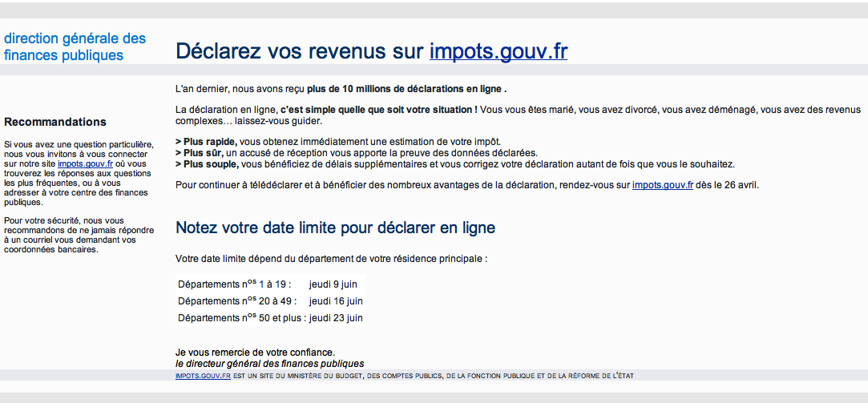The height and width of the screenshot is (403, 868).
Task: Click table cell 'Départements nos 1 à 19 :'
Action: (x=233, y=284)
